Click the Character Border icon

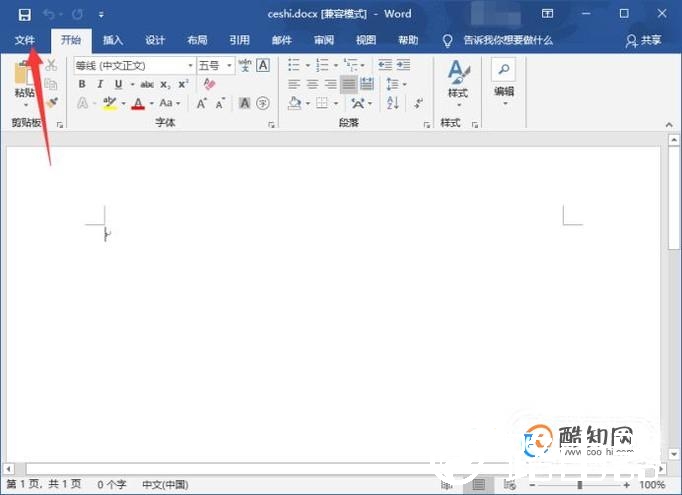coord(263,65)
